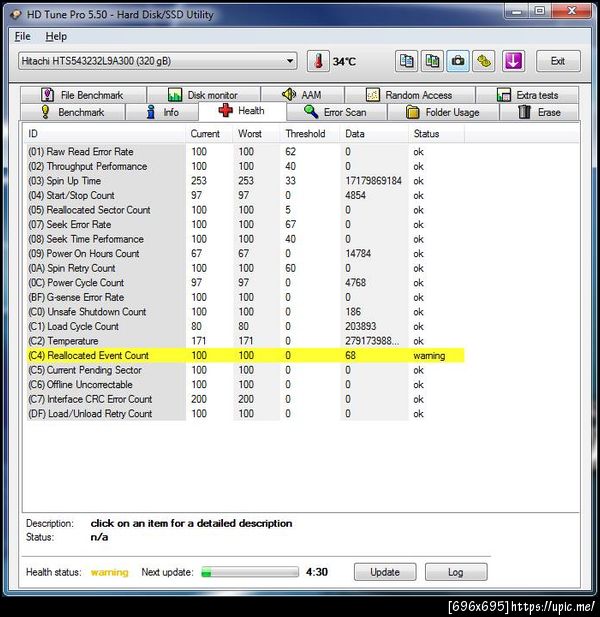Select the Health tab
600x617 pixels.
pos(242,111)
